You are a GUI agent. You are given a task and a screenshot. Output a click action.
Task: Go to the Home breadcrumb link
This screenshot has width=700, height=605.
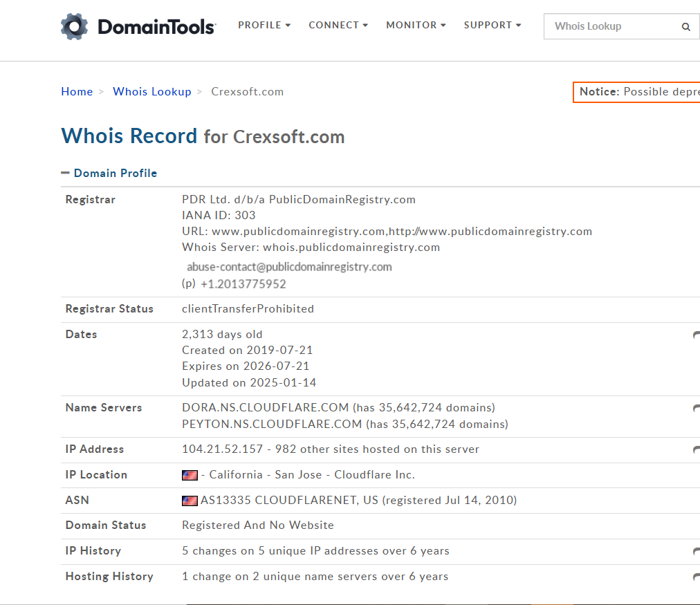pyautogui.click(x=77, y=91)
